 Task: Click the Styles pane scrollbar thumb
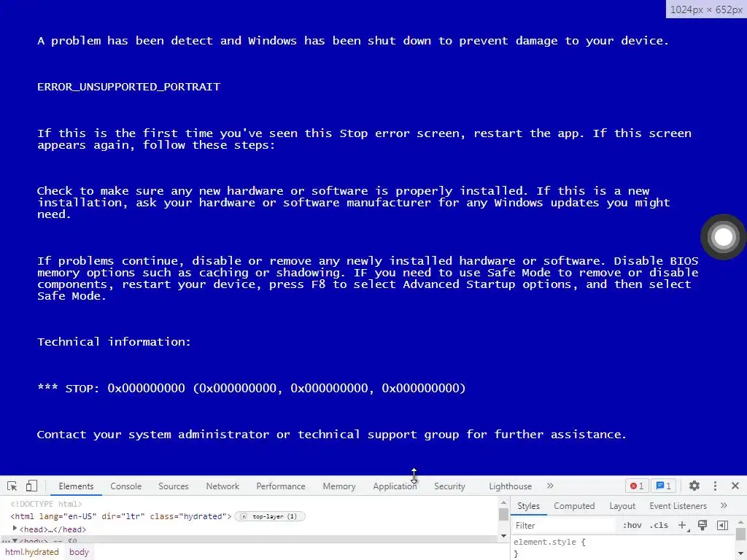[740, 533]
